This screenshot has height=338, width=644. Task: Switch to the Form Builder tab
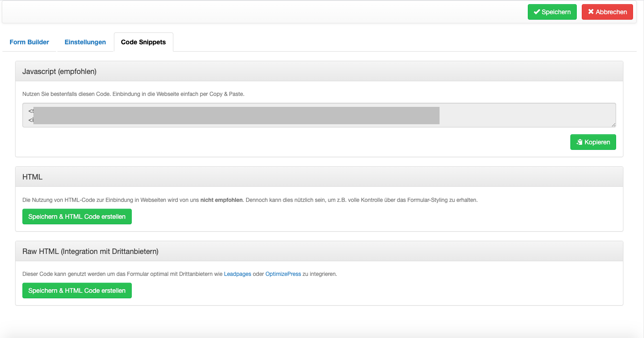click(x=29, y=42)
